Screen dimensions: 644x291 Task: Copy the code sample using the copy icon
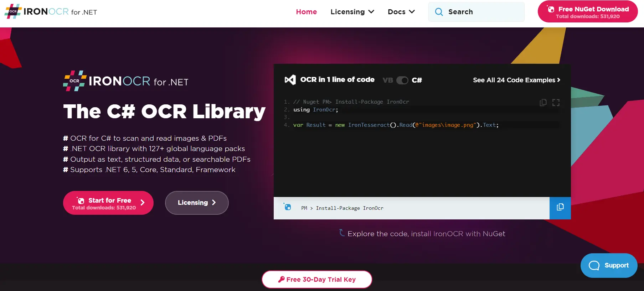point(543,103)
